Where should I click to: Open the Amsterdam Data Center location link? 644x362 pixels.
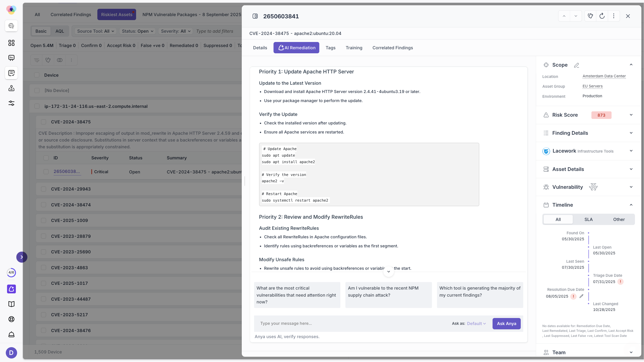tap(604, 76)
